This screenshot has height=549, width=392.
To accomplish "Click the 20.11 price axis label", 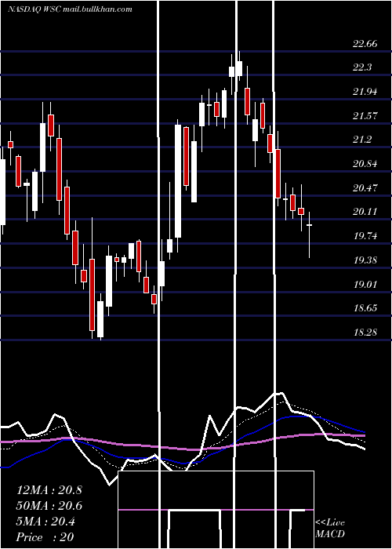I will [365, 212].
